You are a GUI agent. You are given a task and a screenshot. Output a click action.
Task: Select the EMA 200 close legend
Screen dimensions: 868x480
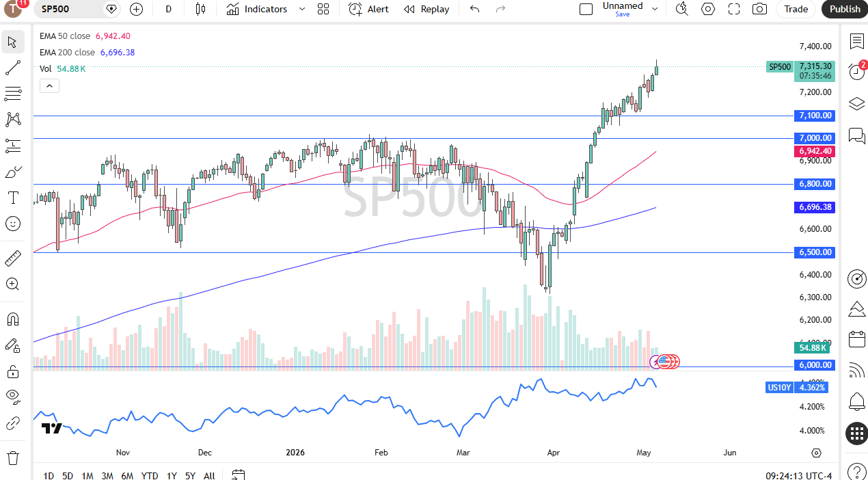67,53
